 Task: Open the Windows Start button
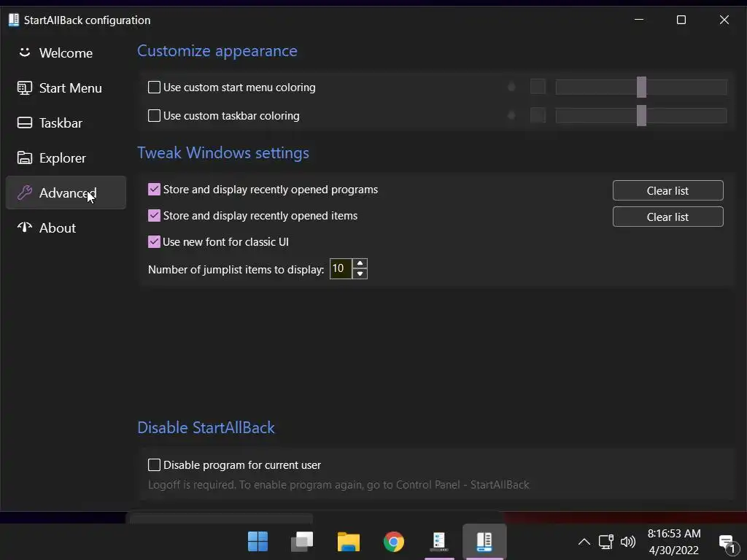258,542
